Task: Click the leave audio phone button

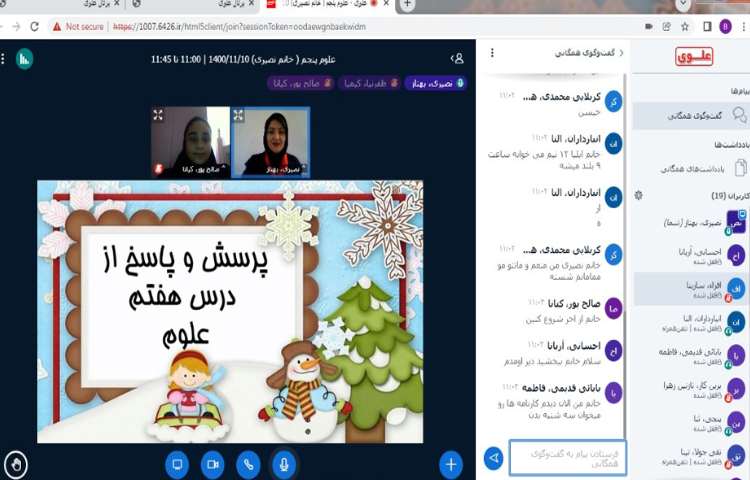Action: (248, 464)
